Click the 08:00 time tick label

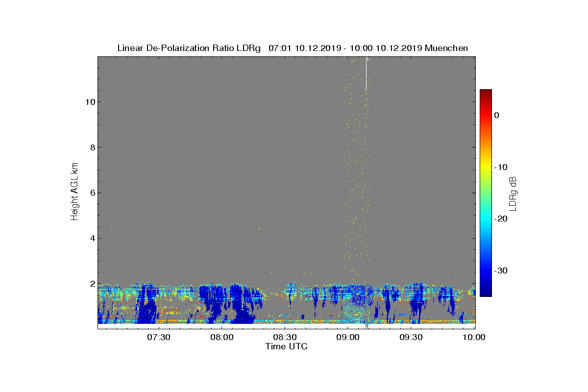click(222, 337)
